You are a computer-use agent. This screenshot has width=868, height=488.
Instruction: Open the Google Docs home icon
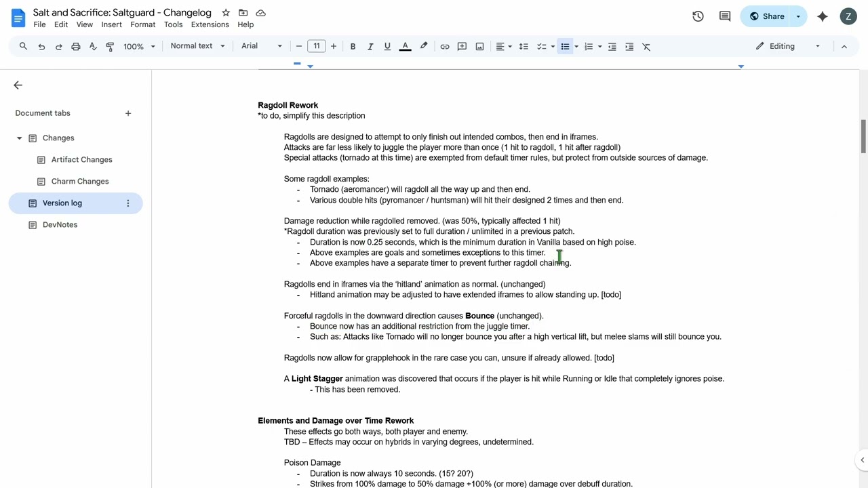click(x=18, y=17)
